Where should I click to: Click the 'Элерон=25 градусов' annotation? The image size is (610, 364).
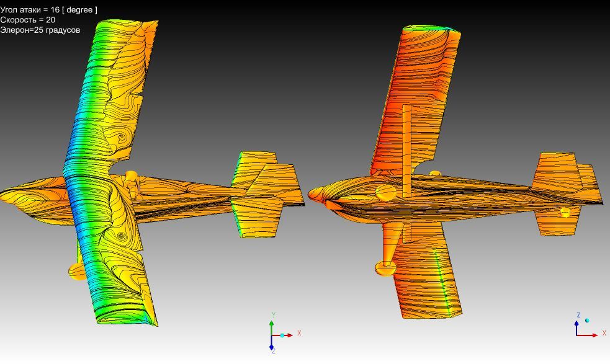40,30
